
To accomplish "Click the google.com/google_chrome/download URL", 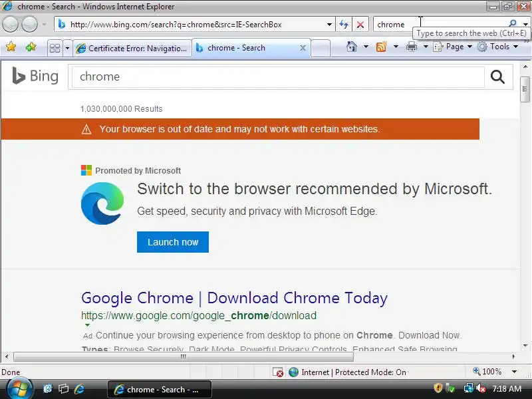I will click(199, 315).
